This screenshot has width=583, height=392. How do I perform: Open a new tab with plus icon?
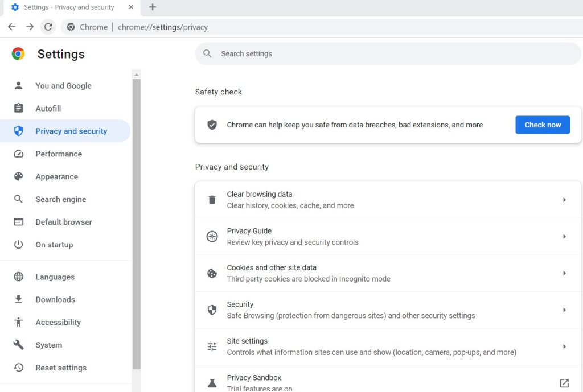click(x=153, y=7)
